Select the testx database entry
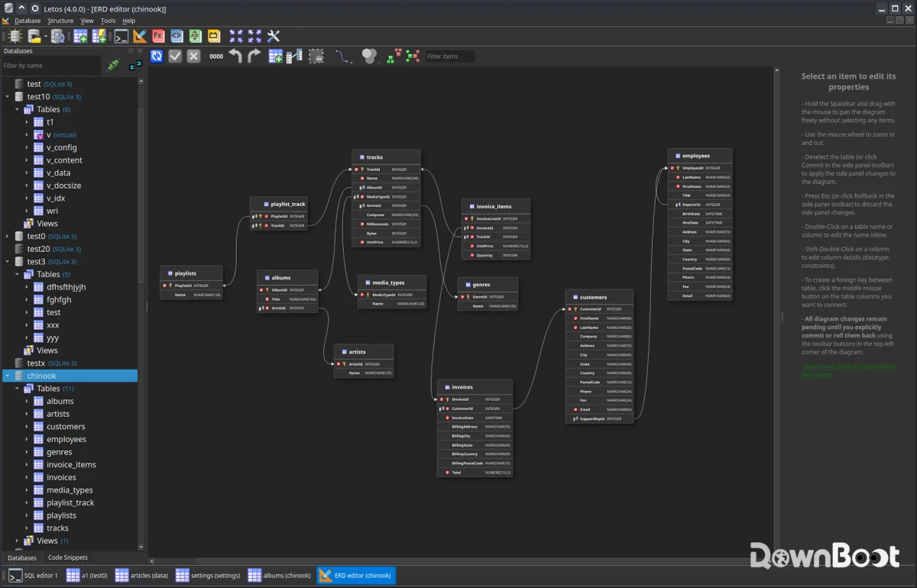Image resolution: width=917 pixels, height=588 pixels. point(36,363)
